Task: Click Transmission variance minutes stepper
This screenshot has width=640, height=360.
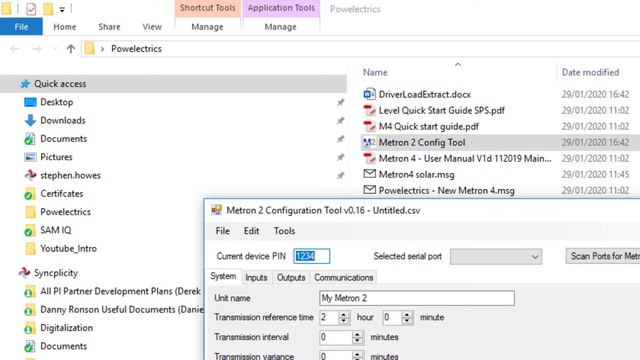Action: (x=357, y=356)
